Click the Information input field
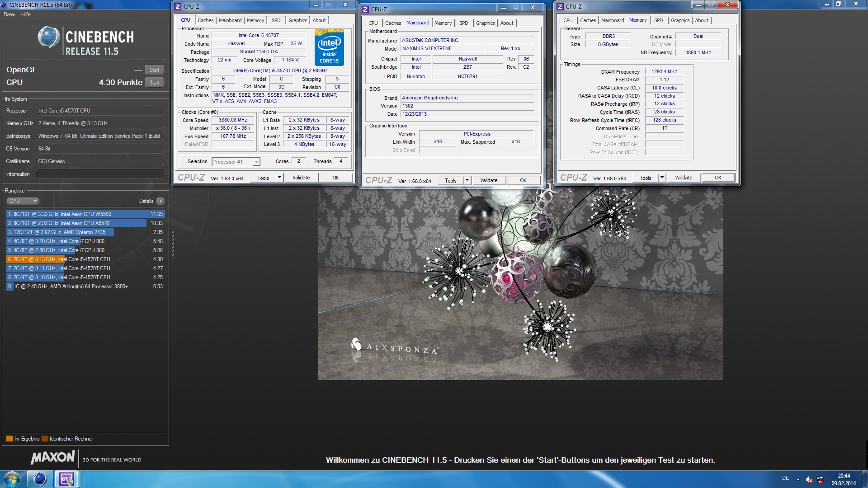 (x=100, y=174)
